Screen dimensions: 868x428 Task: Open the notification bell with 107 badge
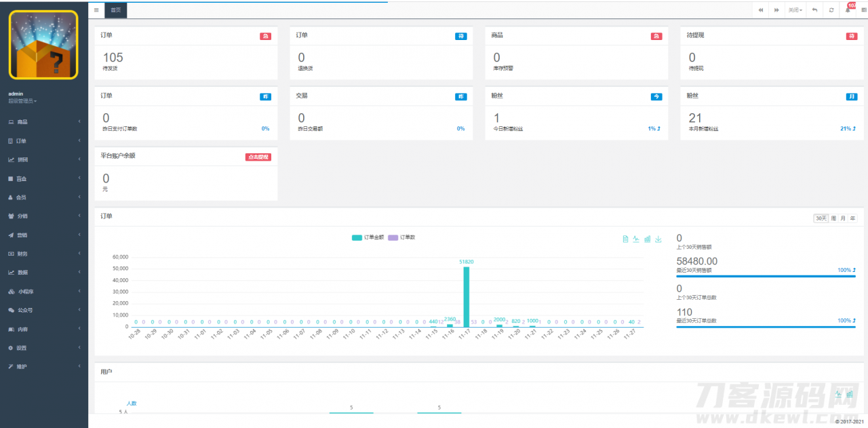[x=848, y=10]
